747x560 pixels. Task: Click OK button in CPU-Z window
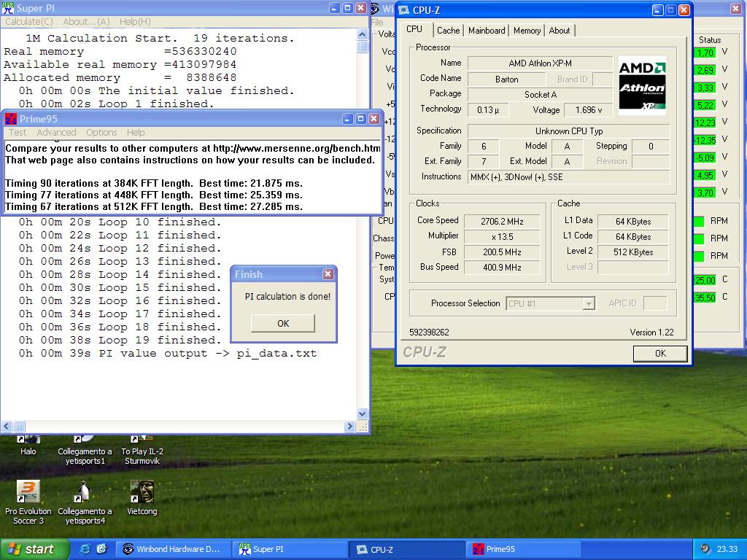(660, 354)
